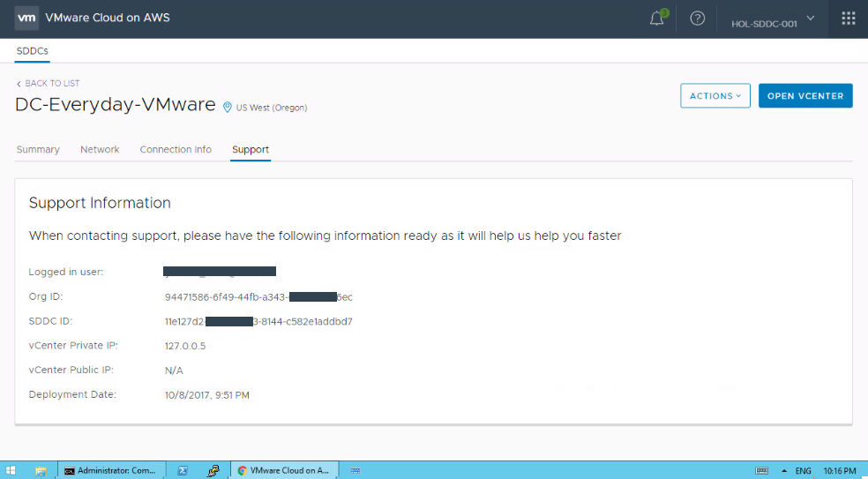This screenshot has height=479, width=868.
Task: Click the 10:16 PM taskbar clock
Action: pyautogui.click(x=840, y=471)
